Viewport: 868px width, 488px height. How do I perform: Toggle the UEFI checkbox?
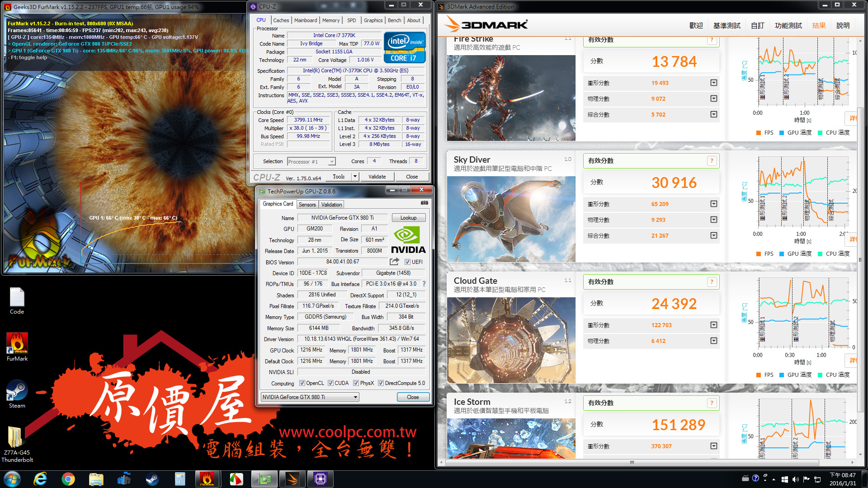coord(407,262)
